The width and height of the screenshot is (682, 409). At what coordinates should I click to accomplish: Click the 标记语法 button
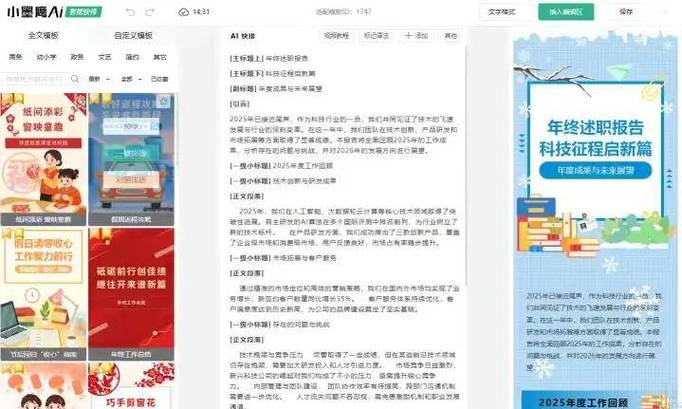376,36
